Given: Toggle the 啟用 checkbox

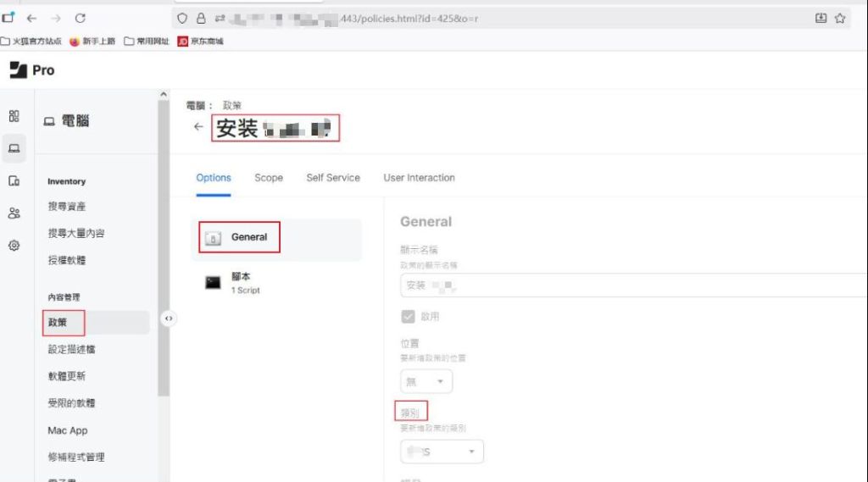Looking at the screenshot, I should tap(409, 316).
